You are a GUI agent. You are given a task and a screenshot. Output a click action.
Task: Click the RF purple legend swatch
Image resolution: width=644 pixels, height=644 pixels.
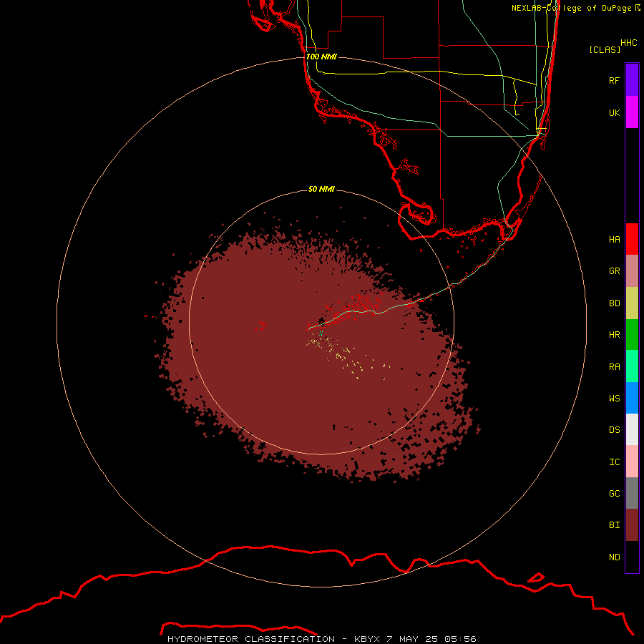click(632, 80)
